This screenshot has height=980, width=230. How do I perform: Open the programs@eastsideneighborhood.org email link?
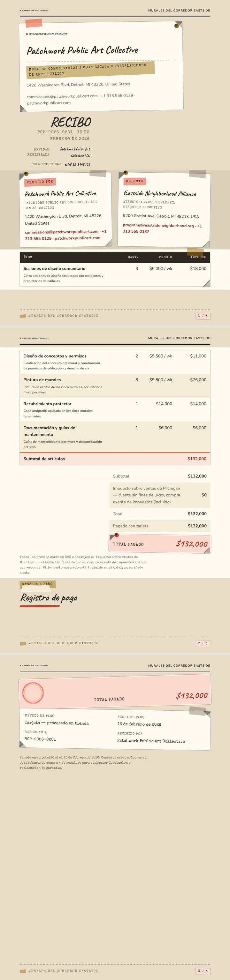point(158,226)
